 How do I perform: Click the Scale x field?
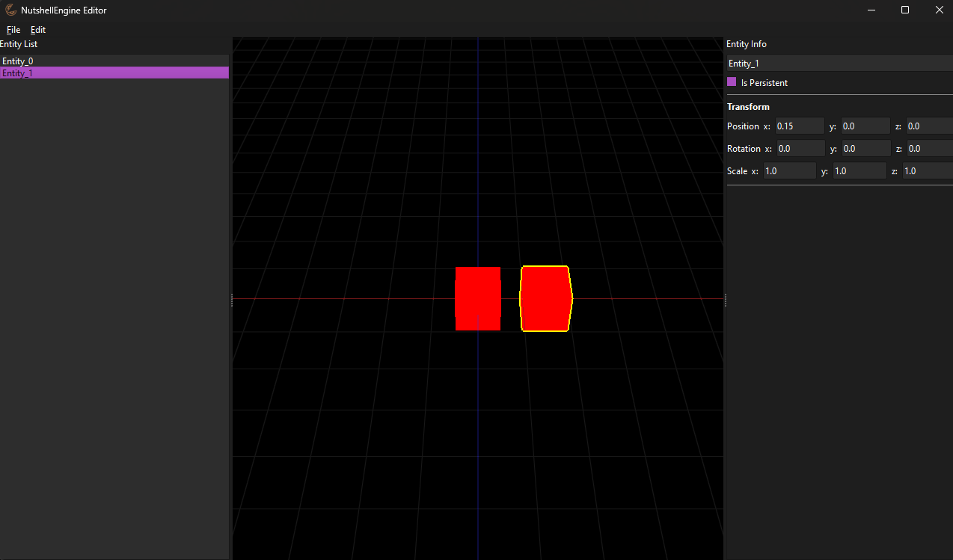(x=789, y=171)
